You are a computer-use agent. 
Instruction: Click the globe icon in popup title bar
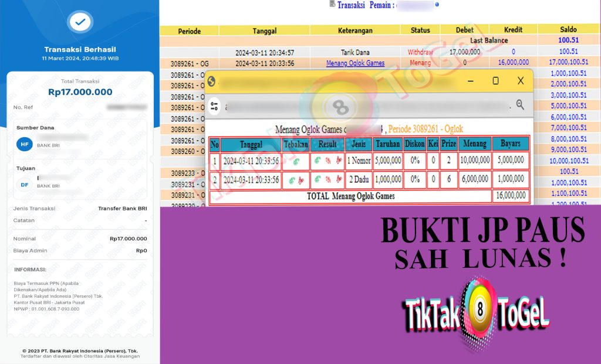[212, 81]
